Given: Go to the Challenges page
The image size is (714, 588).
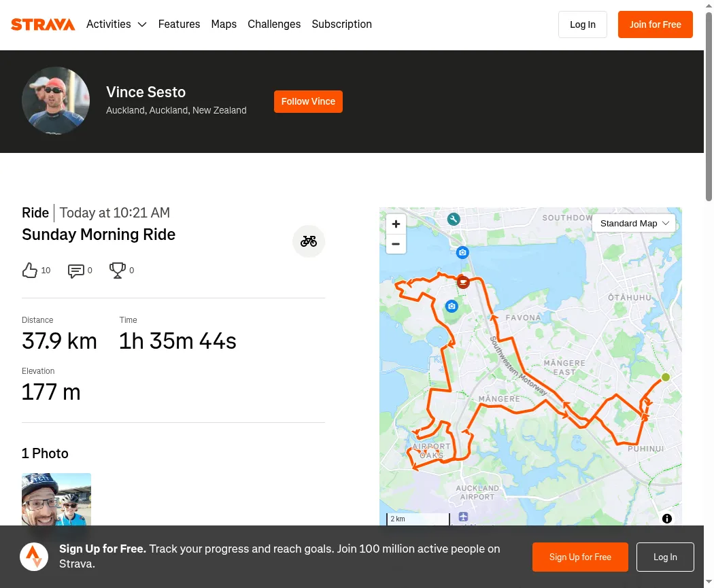Looking at the screenshot, I should tap(274, 24).
